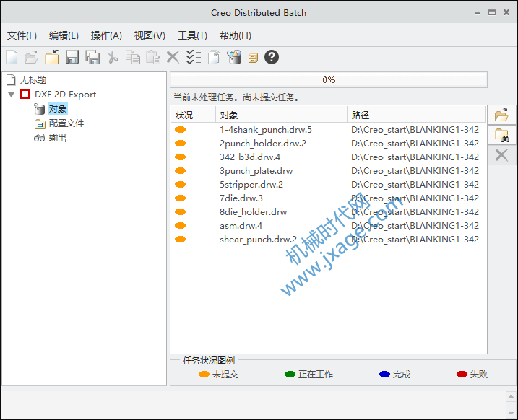
Task: Select row asm.drw.4
Action: pyautogui.click(x=329, y=226)
